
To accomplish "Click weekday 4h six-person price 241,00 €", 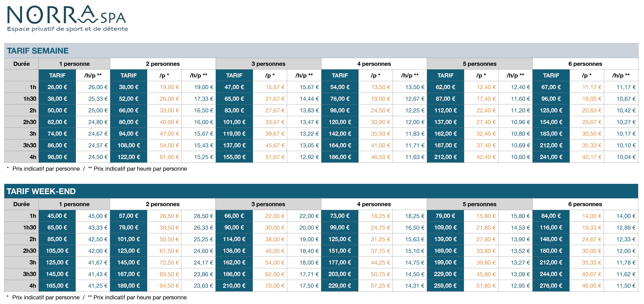I will 551,157.
